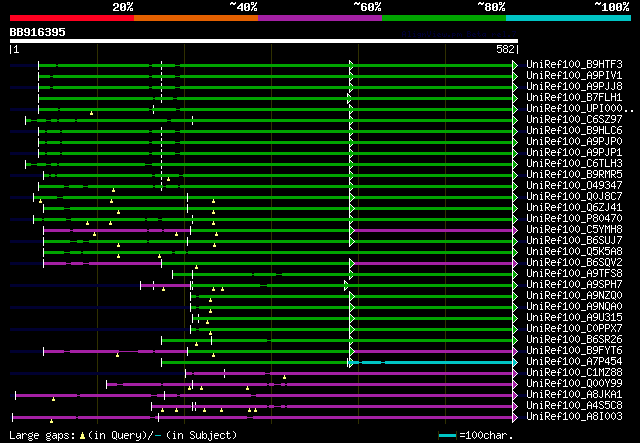
Task: Click the cyan 100char scale bar icon
Action: pos(447,436)
